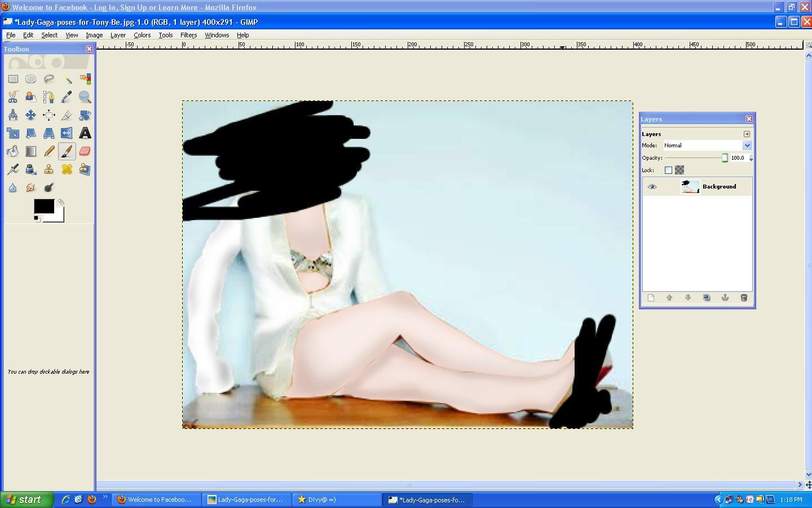This screenshot has width=812, height=508.
Task: Select the Blend gradient tool
Action: [31, 151]
